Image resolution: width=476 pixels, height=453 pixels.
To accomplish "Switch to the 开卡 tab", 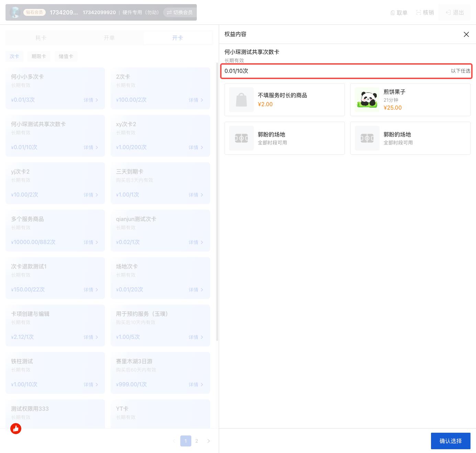I will click(178, 38).
